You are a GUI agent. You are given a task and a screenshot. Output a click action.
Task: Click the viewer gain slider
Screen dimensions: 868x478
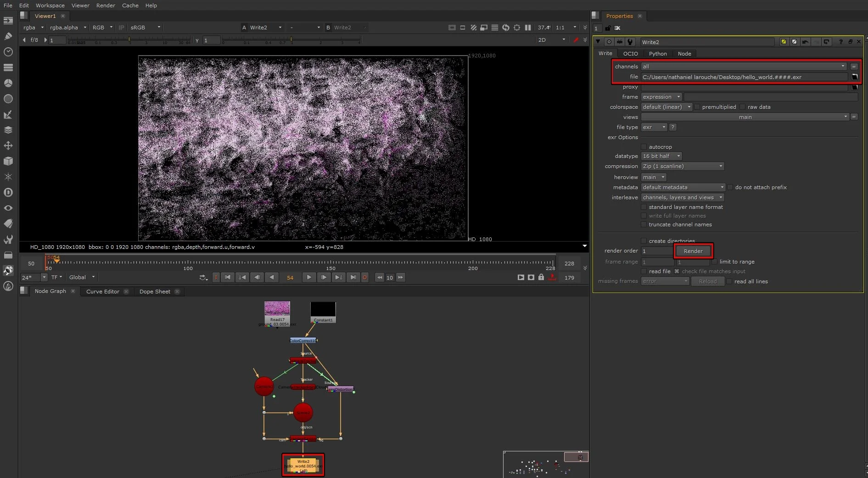[129, 40]
